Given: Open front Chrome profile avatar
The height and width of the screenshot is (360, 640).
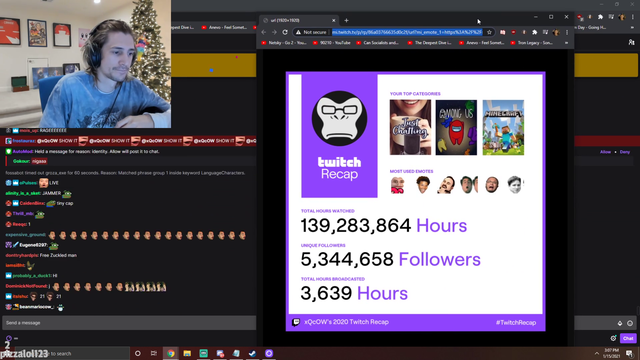Looking at the screenshot, I should tap(556, 32).
